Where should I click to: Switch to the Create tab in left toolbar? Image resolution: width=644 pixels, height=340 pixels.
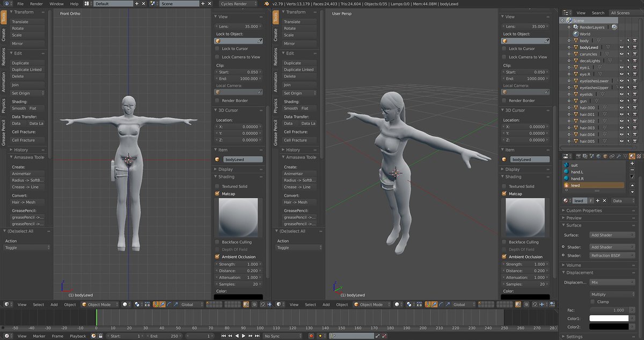pos(4,35)
